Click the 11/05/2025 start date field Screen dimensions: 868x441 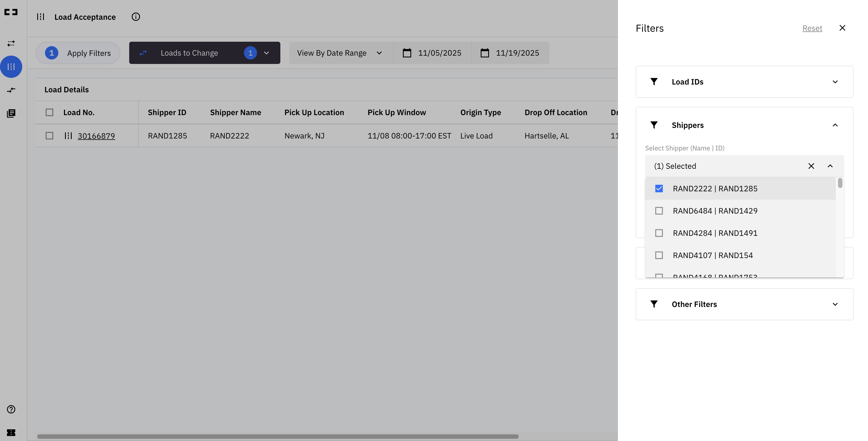(432, 53)
